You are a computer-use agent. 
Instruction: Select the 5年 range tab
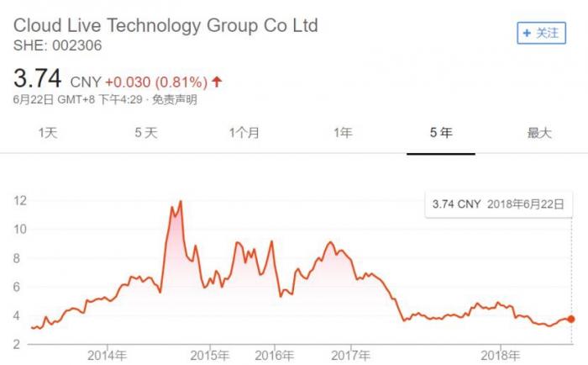[x=441, y=133]
